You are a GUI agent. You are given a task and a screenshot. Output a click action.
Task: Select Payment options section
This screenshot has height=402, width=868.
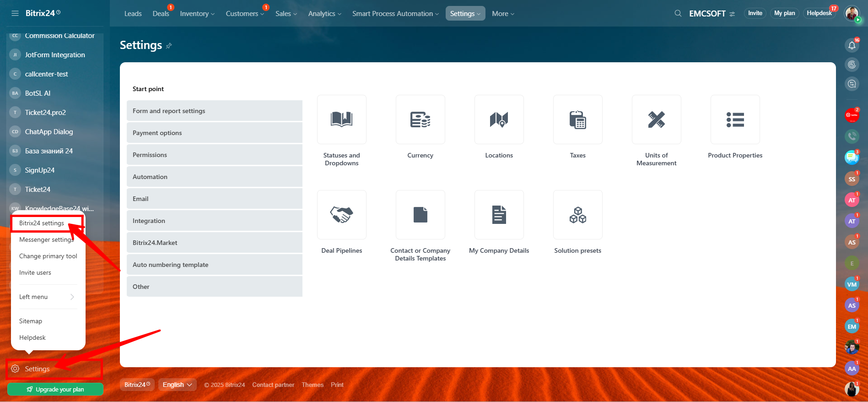pos(215,133)
